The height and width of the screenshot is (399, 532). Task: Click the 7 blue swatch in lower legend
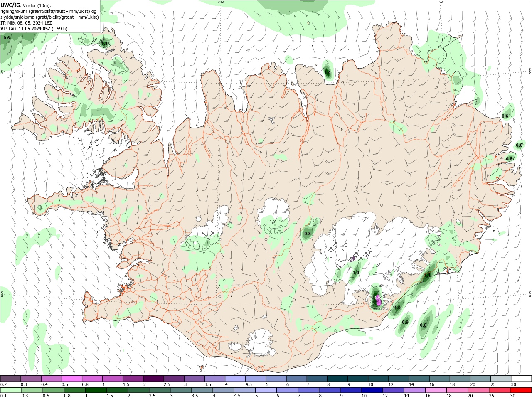pyautogui.click(x=308, y=390)
